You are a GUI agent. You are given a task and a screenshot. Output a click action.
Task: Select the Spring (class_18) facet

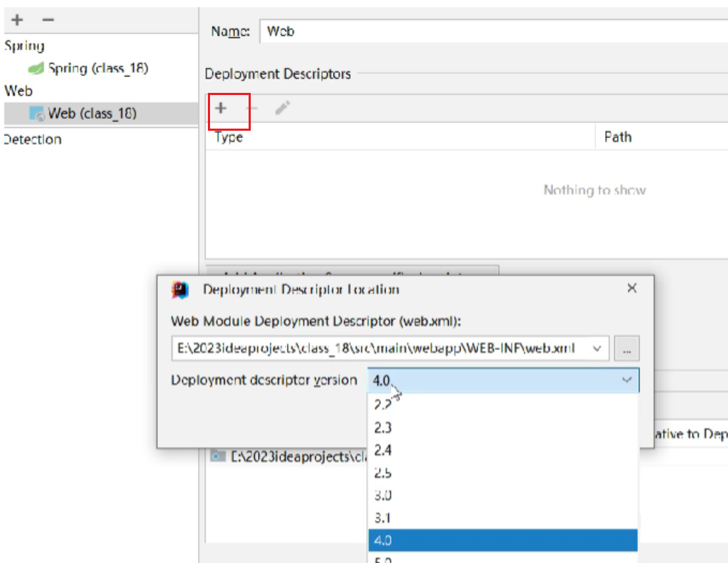pyautogui.click(x=98, y=68)
